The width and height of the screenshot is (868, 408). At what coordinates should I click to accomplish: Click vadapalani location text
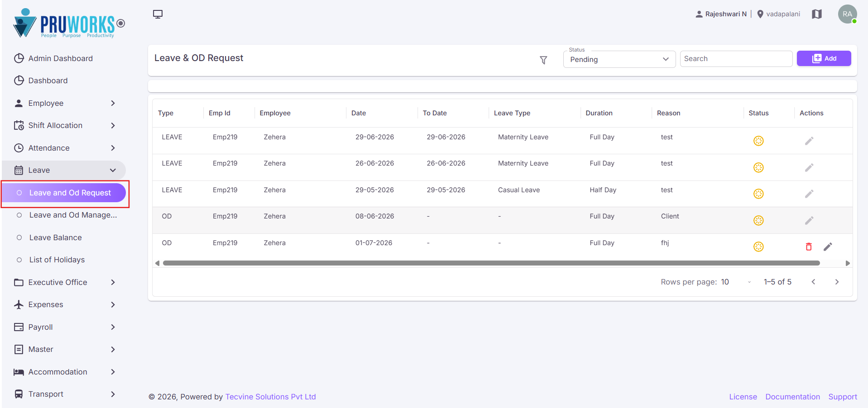(783, 14)
